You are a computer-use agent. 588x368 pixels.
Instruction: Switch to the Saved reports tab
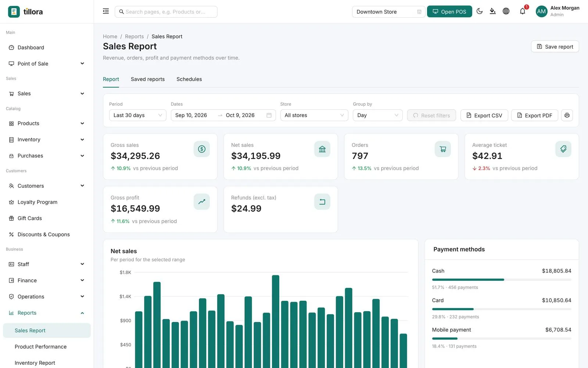[x=148, y=79]
